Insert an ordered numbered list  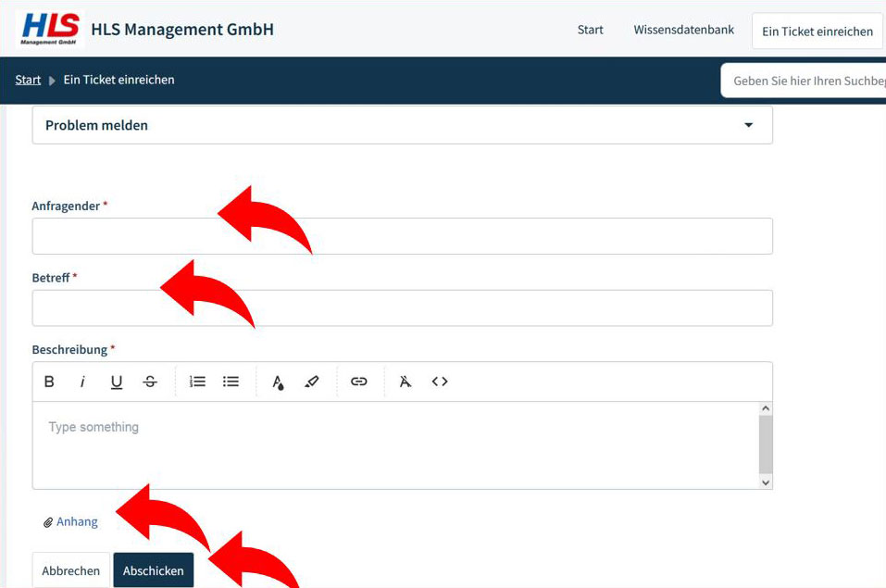coord(197,382)
